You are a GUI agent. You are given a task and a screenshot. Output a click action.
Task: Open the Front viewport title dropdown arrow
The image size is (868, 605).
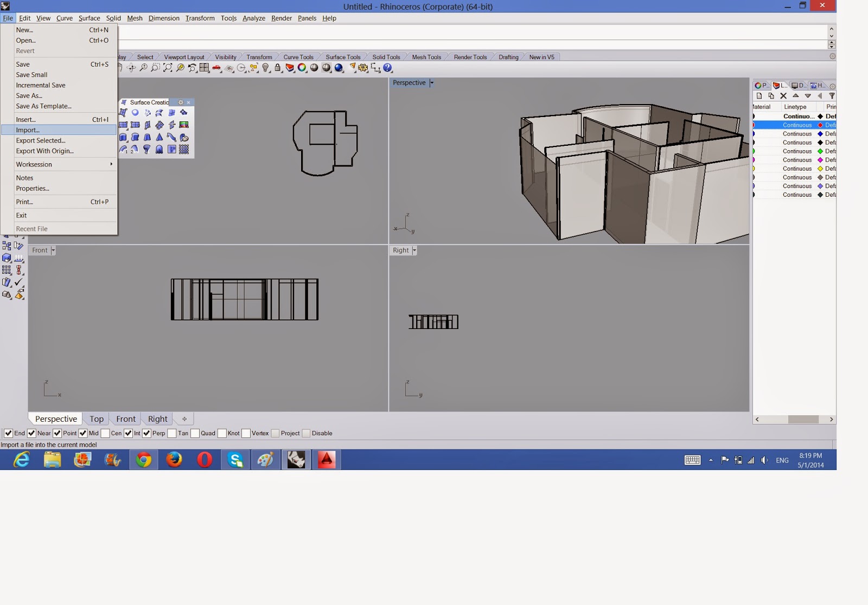coord(53,250)
